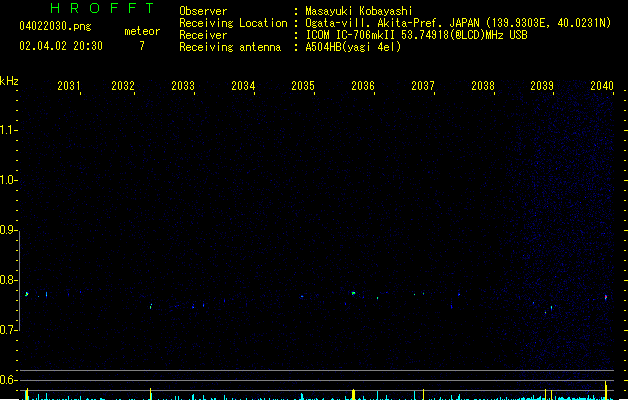Click the tall yellow power spike at 2040
The height and width of the screenshot is (400, 629).
pyautogui.click(x=606, y=390)
